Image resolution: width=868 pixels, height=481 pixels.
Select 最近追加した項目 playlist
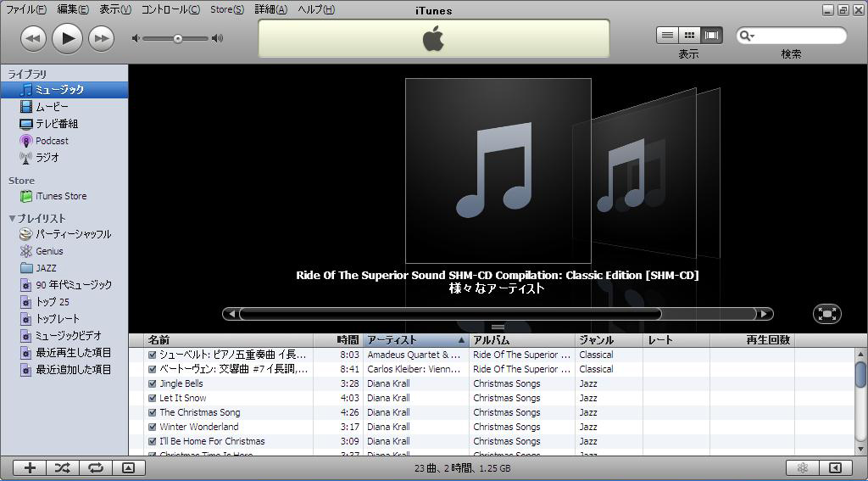tap(64, 370)
